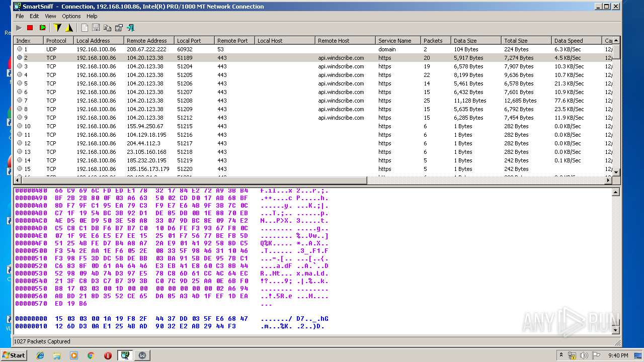
Task: Click remote address 23.105.160.168
Action: tap(146, 152)
